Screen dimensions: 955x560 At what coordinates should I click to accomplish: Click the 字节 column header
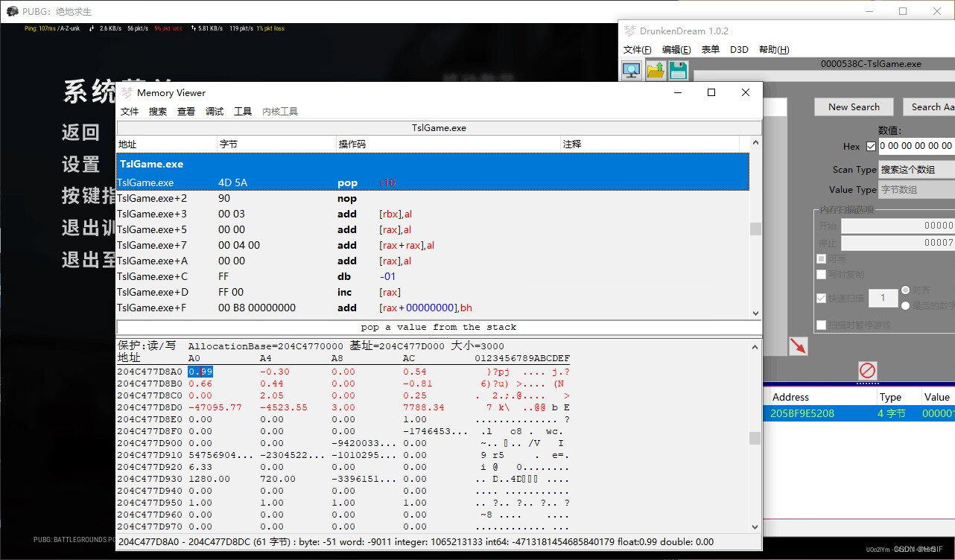pyautogui.click(x=276, y=144)
